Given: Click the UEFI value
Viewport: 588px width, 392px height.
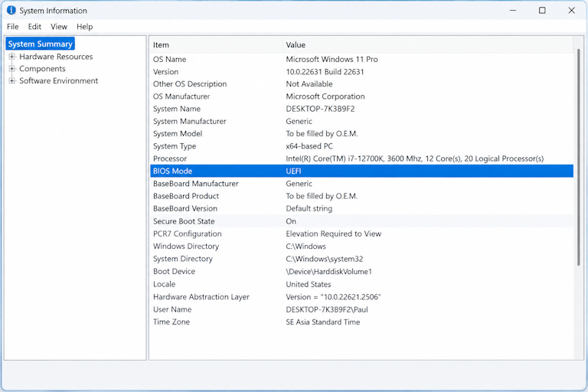Looking at the screenshot, I should point(293,171).
